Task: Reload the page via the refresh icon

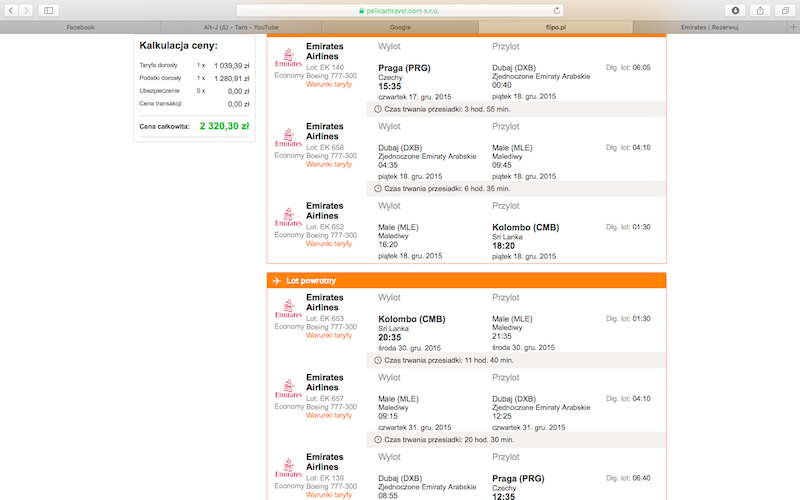Action: 557,10
